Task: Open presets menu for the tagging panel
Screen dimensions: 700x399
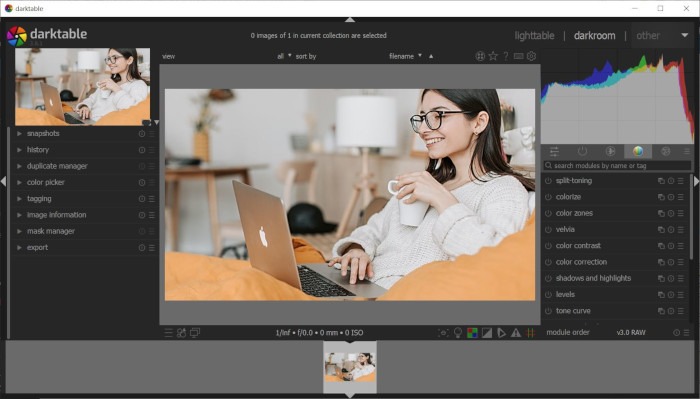Action: tap(152, 199)
